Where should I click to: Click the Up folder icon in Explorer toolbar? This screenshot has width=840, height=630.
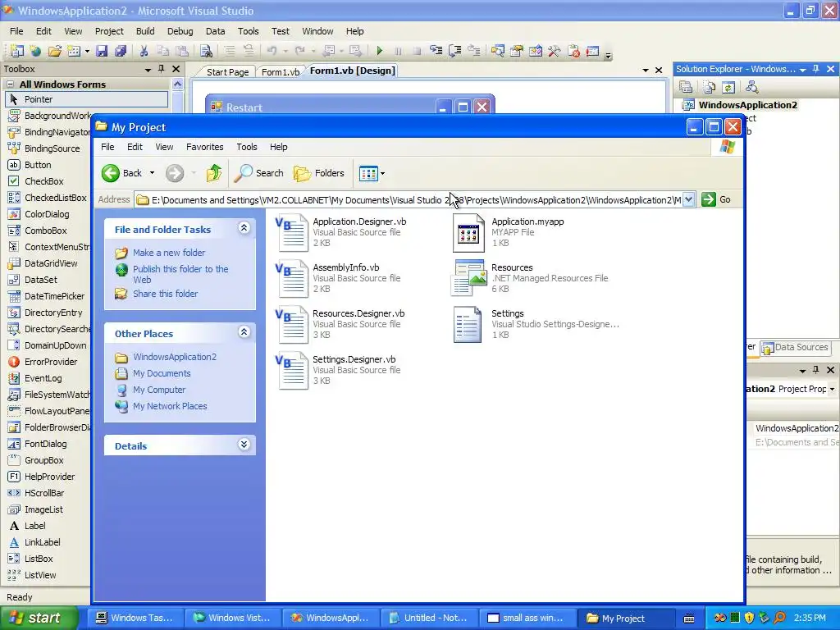214,173
